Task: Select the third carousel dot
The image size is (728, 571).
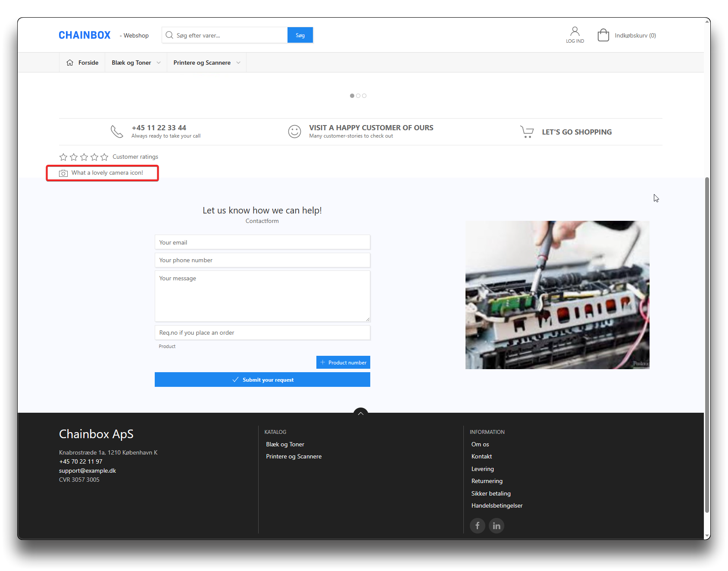Action: (x=364, y=96)
